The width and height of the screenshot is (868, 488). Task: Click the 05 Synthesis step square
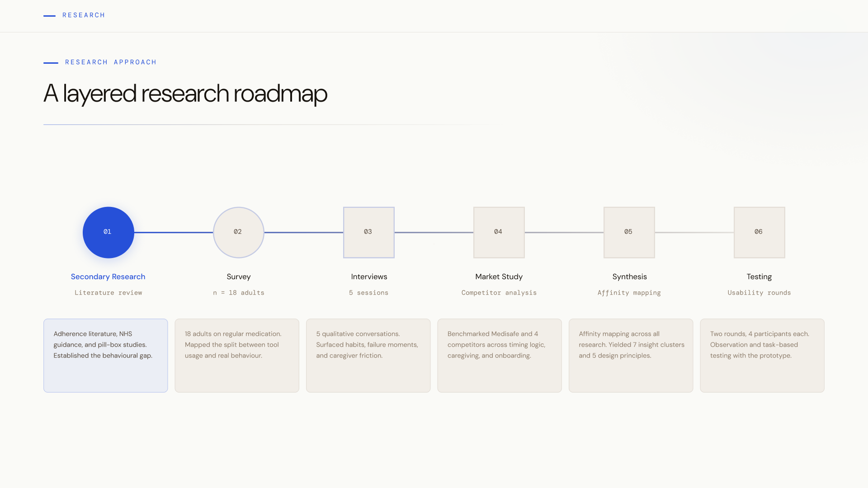[629, 232]
